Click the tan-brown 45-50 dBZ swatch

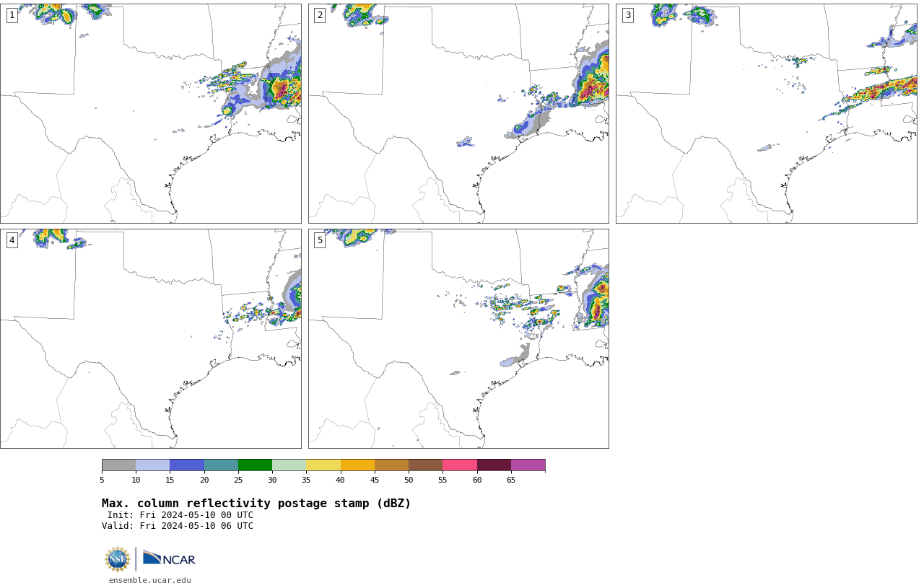(x=391, y=465)
